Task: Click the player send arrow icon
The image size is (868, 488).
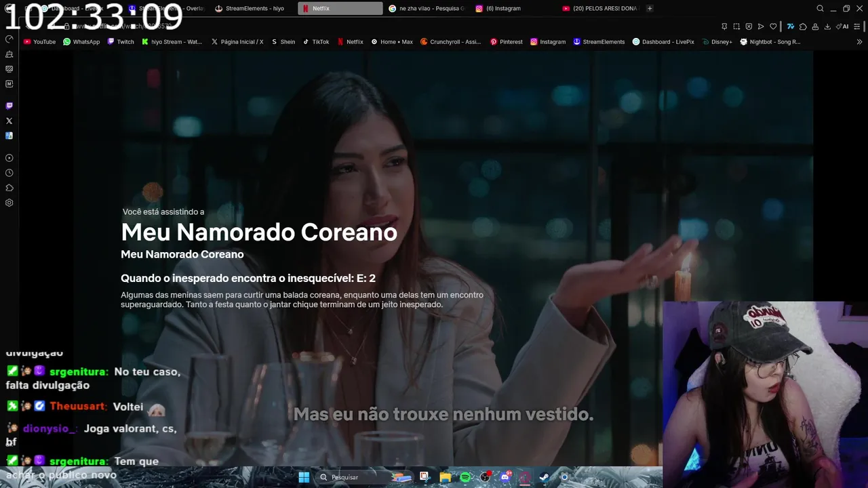Action: click(x=761, y=26)
